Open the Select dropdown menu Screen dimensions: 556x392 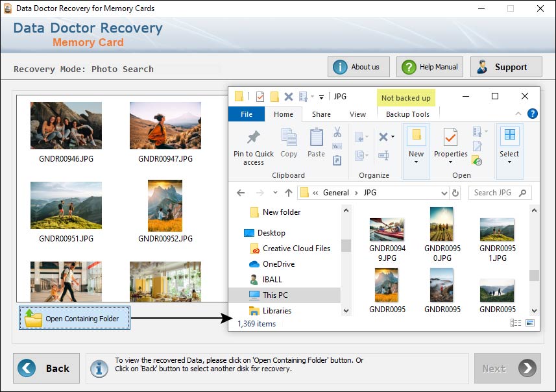point(509,162)
